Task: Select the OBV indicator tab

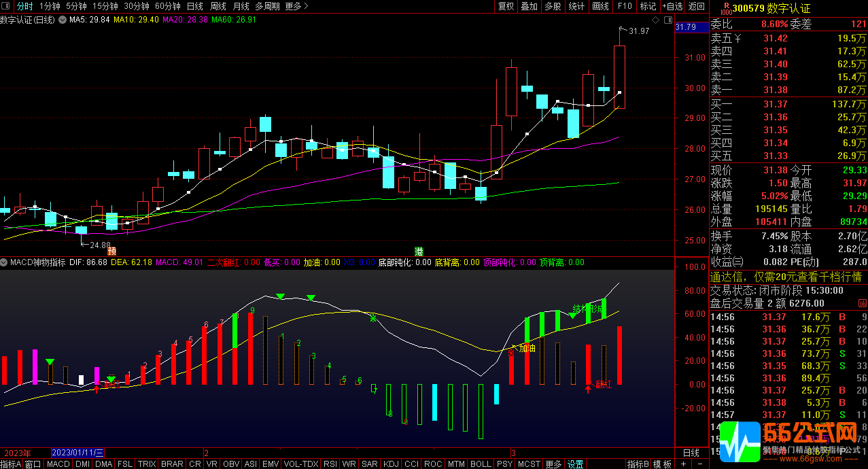Action: tap(231, 464)
